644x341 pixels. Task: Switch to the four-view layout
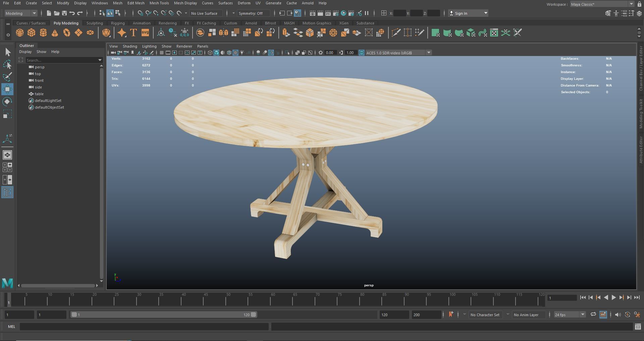[x=7, y=167]
